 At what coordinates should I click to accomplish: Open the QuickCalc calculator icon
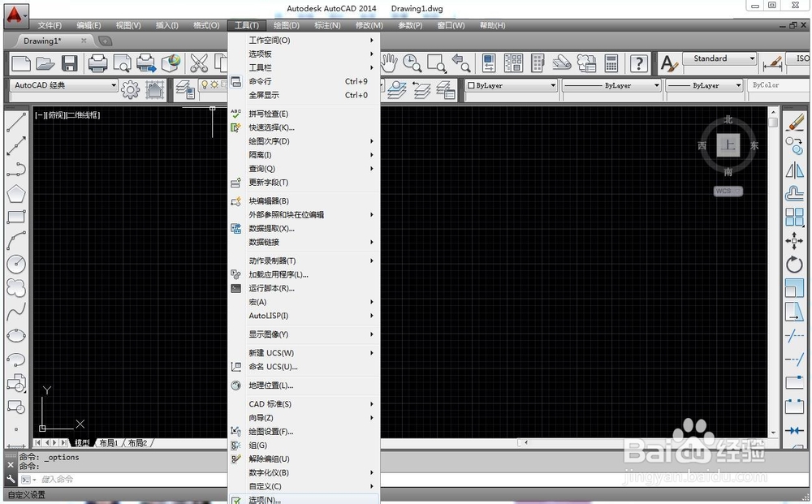[611, 63]
